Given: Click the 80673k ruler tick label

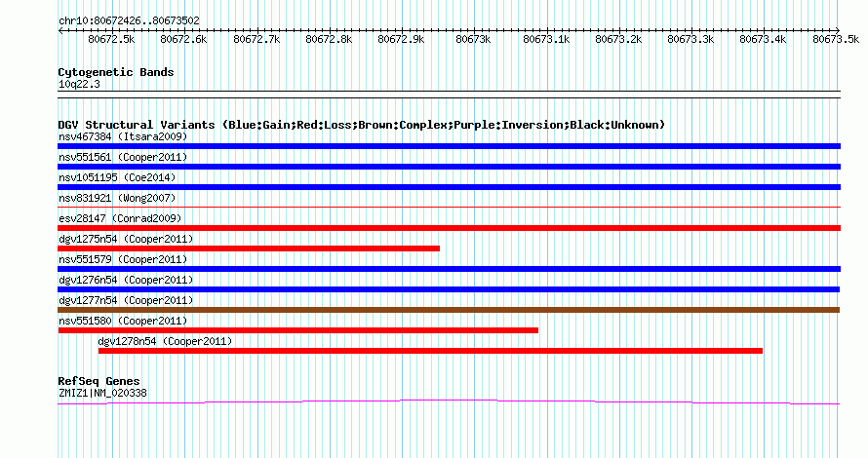Looking at the screenshot, I should pos(473,39).
